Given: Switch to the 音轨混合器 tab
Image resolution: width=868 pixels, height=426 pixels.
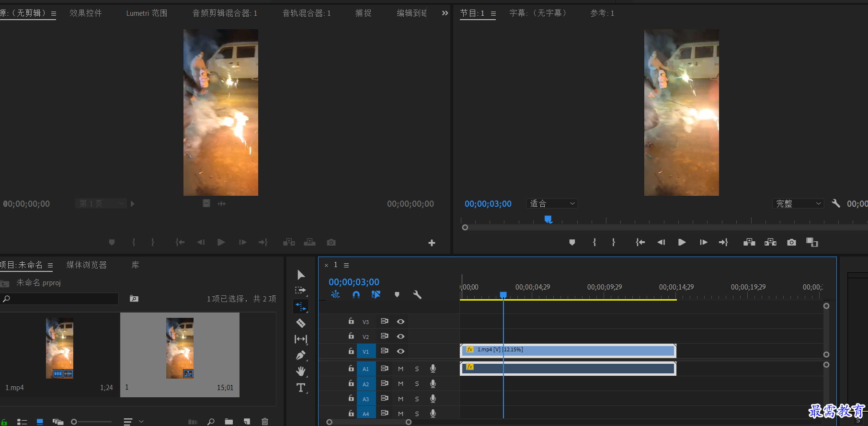Looking at the screenshot, I should coord(306,13).
